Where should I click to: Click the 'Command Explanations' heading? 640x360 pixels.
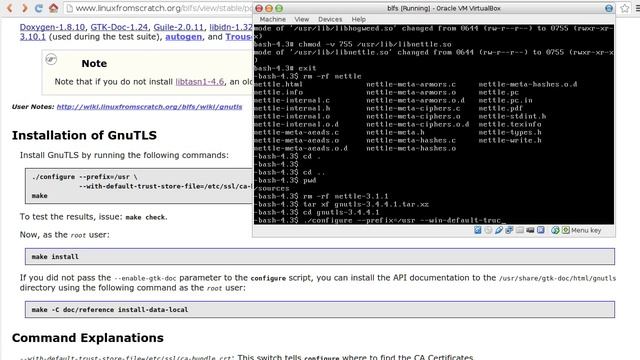[x=88, y=338]
